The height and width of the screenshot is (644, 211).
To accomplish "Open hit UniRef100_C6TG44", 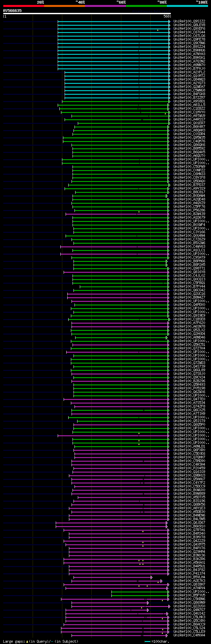I will tap(189, 32).
